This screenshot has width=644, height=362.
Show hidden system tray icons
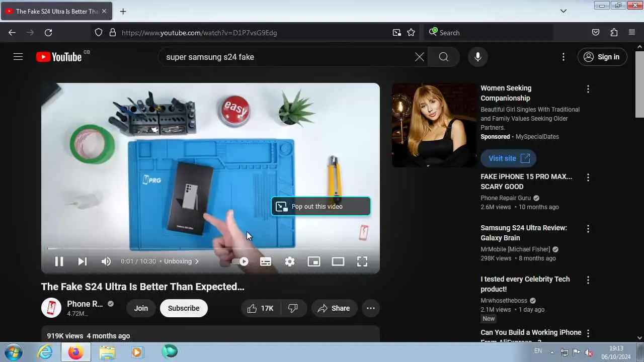click(552, 352)
